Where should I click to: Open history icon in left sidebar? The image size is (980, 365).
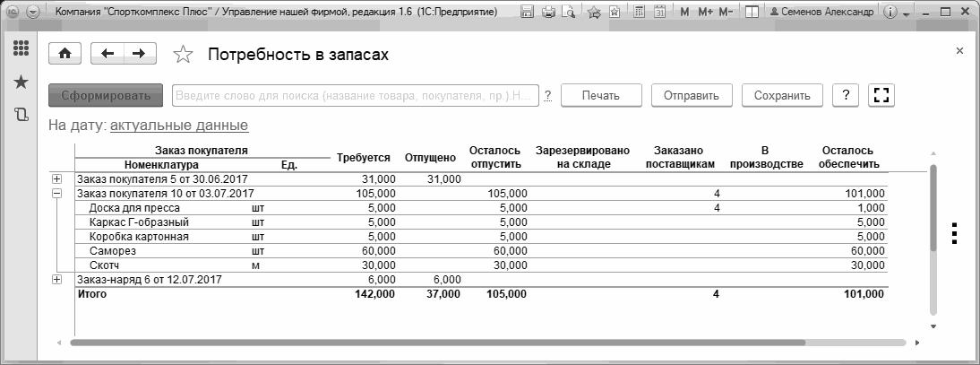click(21, 115)
